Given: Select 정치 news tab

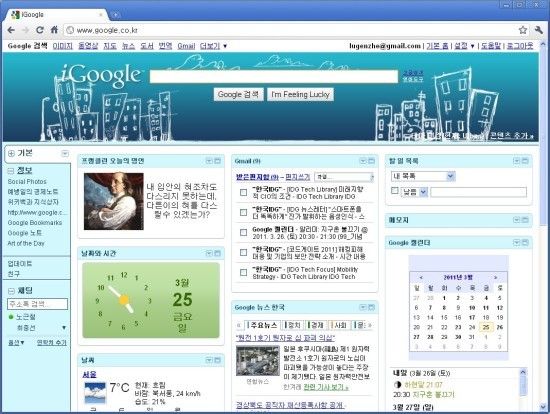Looking at the screenshot, I should coord(293,325).
